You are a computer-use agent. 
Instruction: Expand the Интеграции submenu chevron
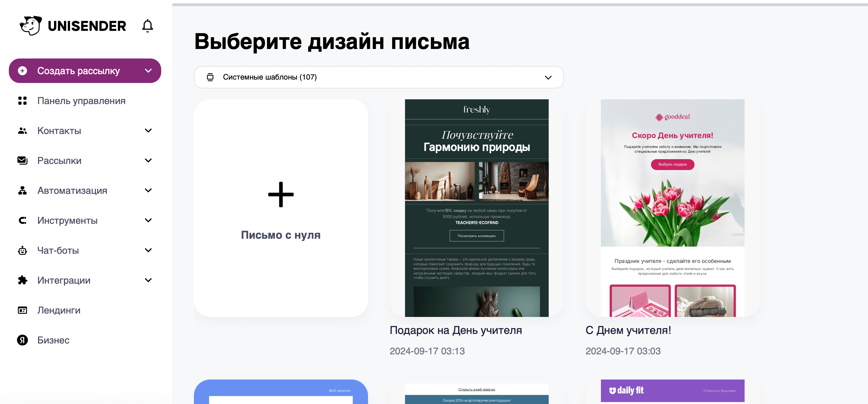click(148, 280)
